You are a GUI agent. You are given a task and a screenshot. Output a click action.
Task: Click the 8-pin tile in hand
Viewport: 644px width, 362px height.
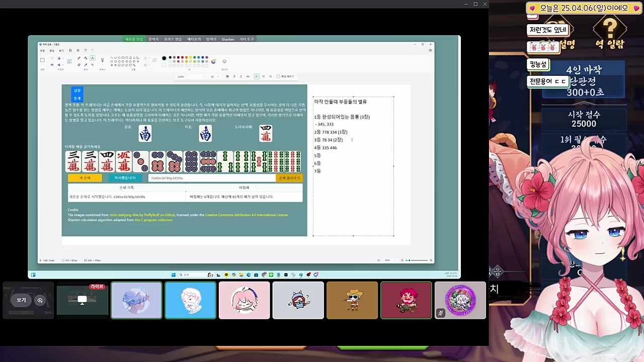(x=191, y=161)
